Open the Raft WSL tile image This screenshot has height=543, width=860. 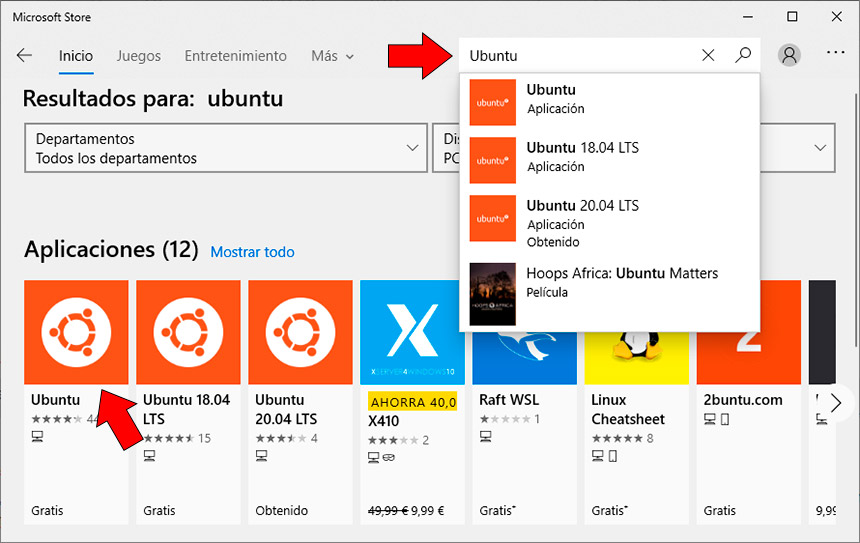524,357
